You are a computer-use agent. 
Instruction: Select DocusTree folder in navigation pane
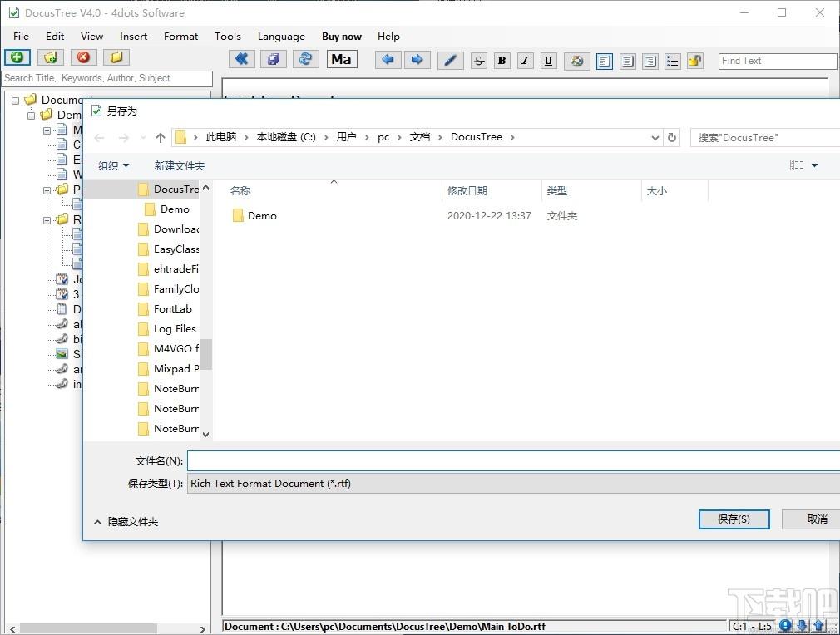(x=168, y=189)
